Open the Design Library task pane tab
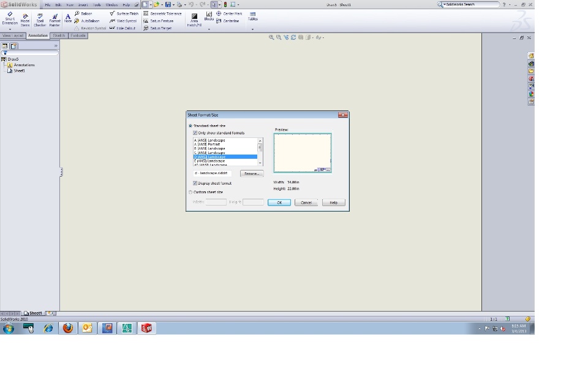The image size is (588, 368). [x=531, y=63]
